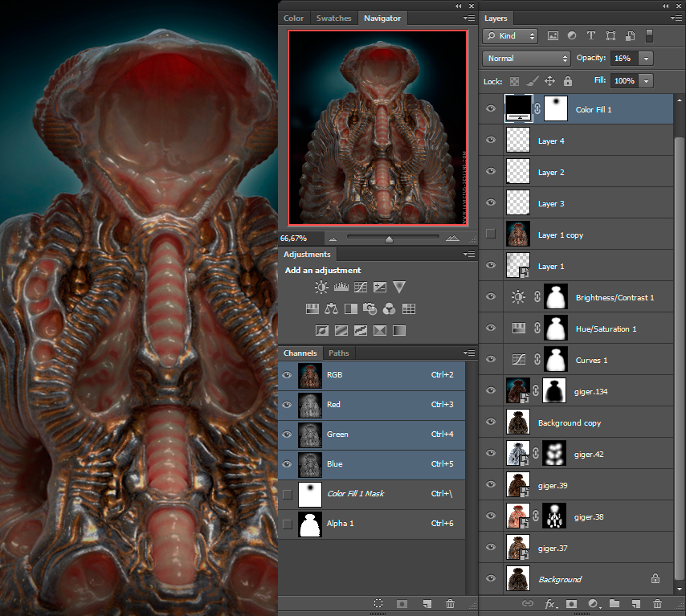
Task: Click the Navigator zoom slider handle
Action: 389,239
